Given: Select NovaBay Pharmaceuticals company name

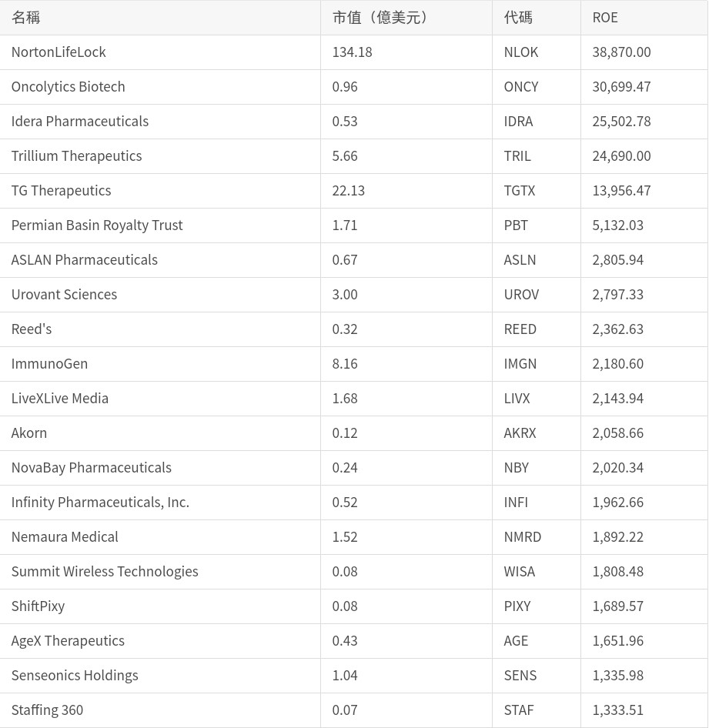Looking at the screenshot, I should pyautogui.click(x=91, y=468).
